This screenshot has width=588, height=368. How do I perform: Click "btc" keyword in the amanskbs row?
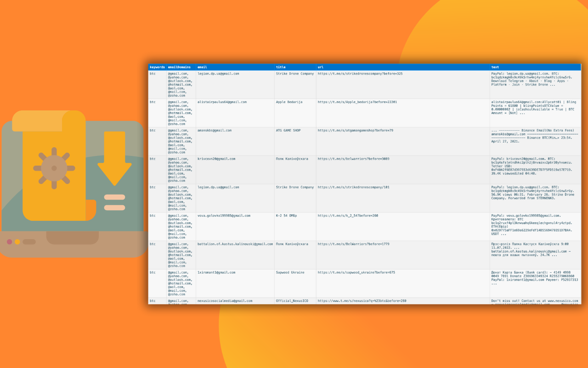click(153, 131)
